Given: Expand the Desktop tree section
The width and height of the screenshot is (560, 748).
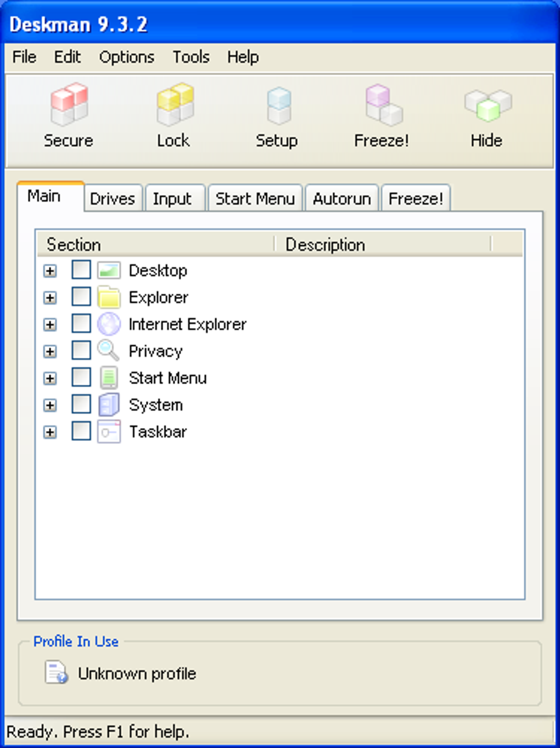Looking at the screenshot, I should coord(51,271).
